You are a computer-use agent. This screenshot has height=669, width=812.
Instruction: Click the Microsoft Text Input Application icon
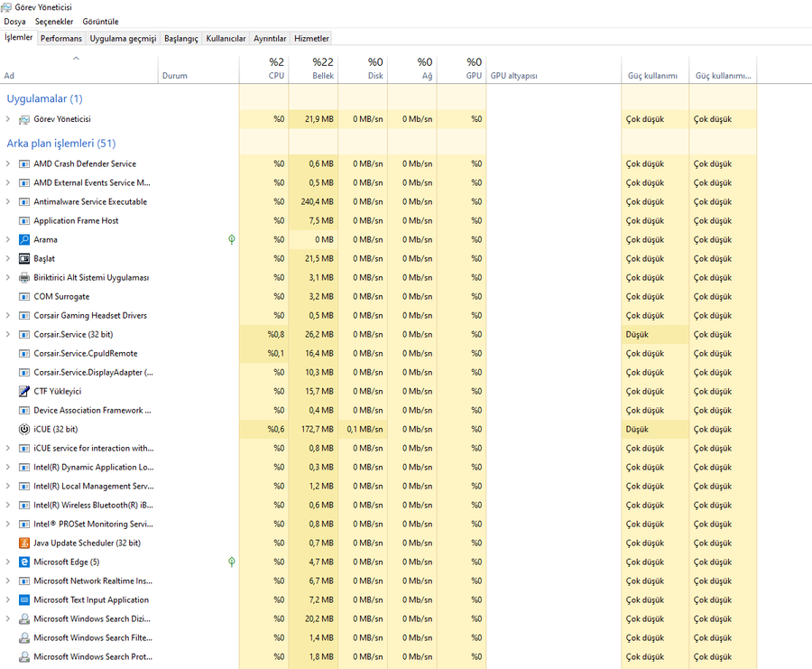pyautogui.click(x=23, y=600)
